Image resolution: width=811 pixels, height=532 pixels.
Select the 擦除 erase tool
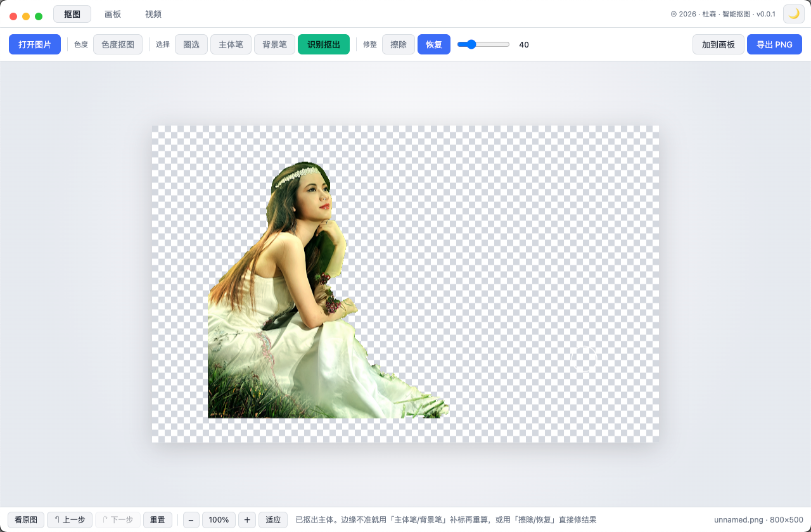[399, 44]
